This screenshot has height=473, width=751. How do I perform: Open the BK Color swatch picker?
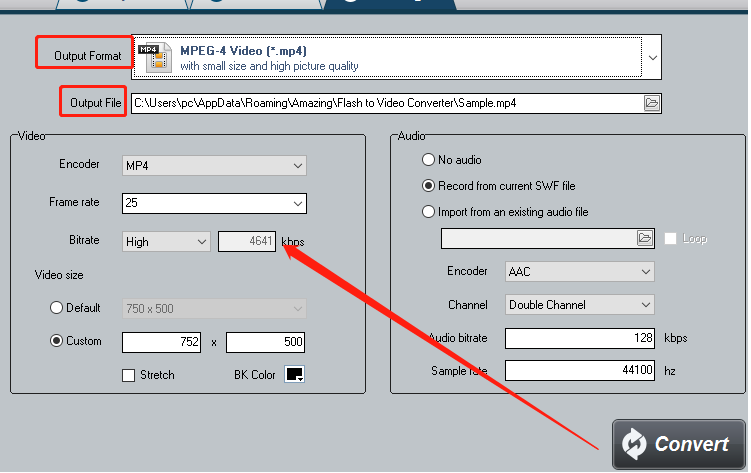[295, 374]
